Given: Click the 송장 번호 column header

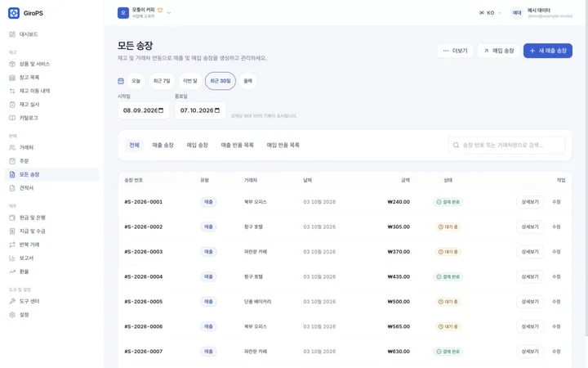Looking at the screenshot, I should click(x=134, y=180).
